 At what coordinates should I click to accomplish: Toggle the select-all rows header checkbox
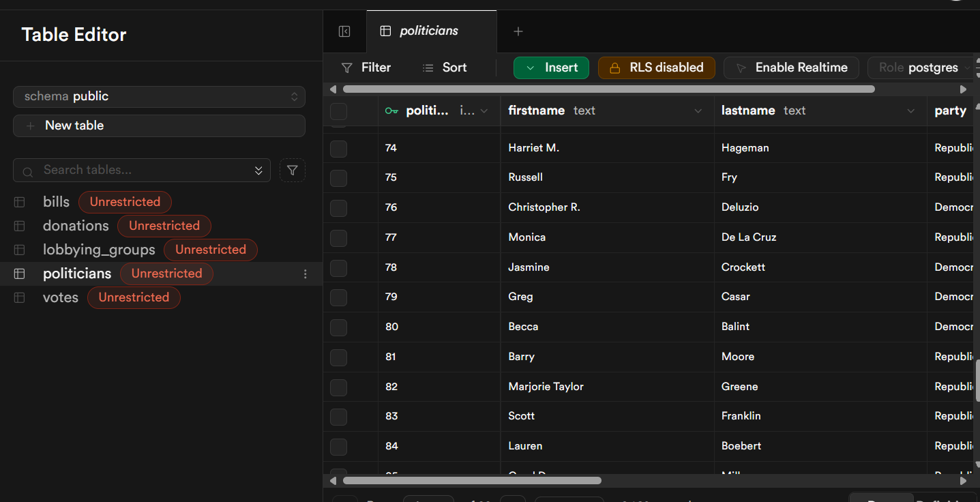339,111
